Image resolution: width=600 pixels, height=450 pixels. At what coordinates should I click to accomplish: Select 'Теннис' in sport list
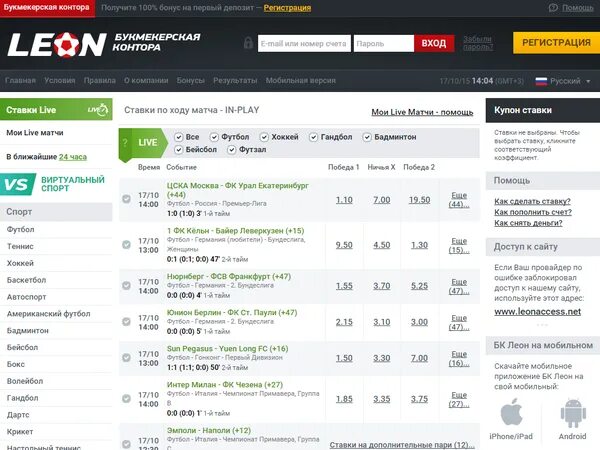point(20,246)
